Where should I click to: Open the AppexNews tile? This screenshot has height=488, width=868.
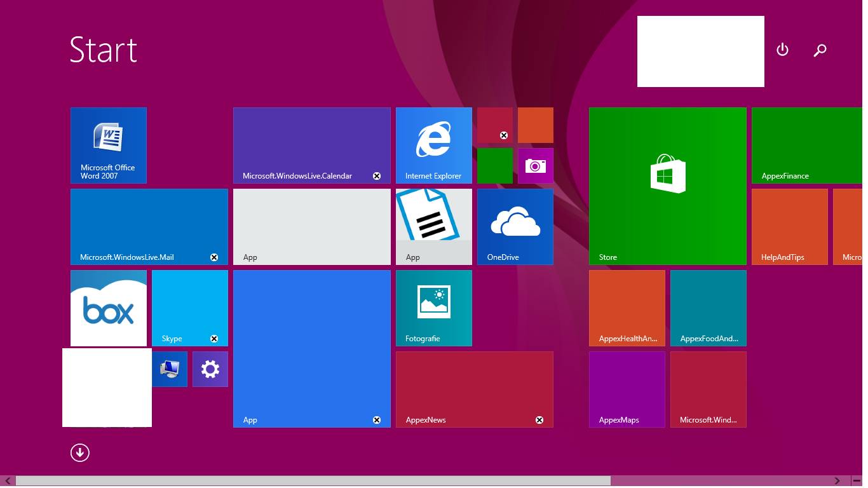[475, 390]
